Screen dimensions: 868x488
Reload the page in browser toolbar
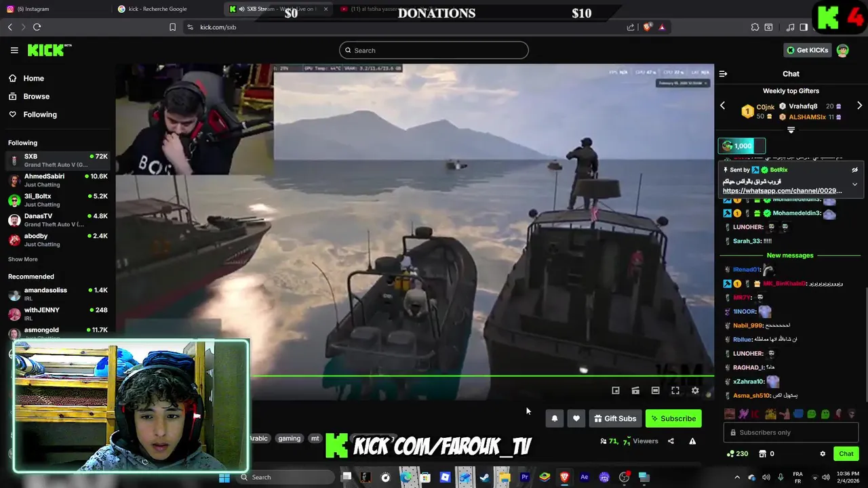[37, 27]
